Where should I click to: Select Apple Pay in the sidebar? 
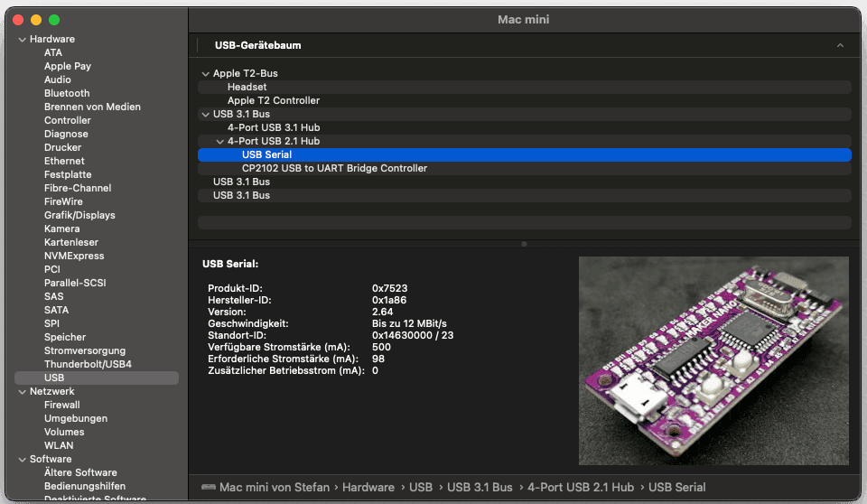[x=68, y=67]
